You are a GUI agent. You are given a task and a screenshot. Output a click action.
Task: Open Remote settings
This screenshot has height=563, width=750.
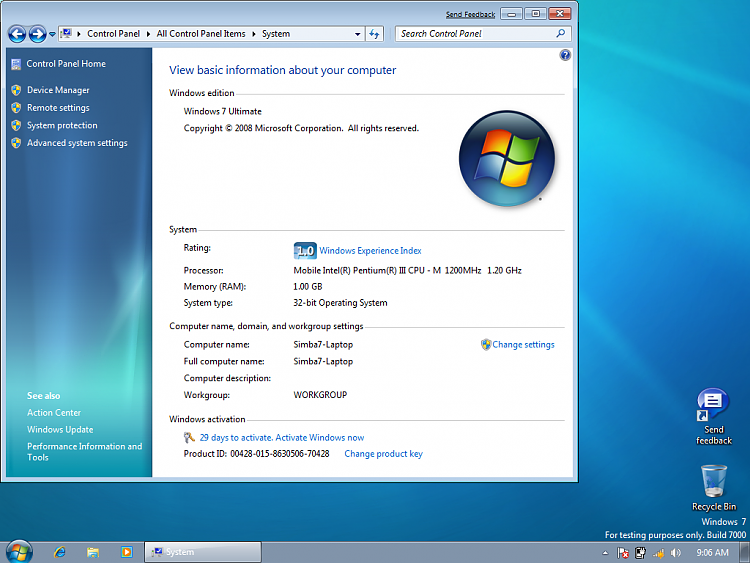tap(58, 108)
